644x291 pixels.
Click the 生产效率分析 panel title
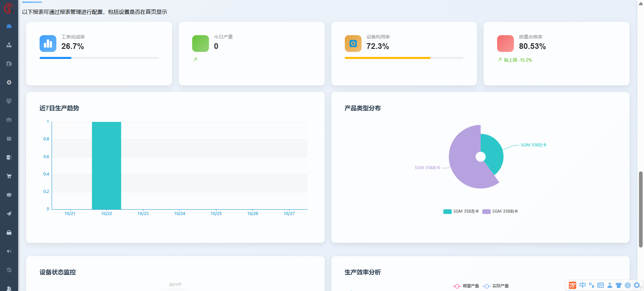(363, 272)
